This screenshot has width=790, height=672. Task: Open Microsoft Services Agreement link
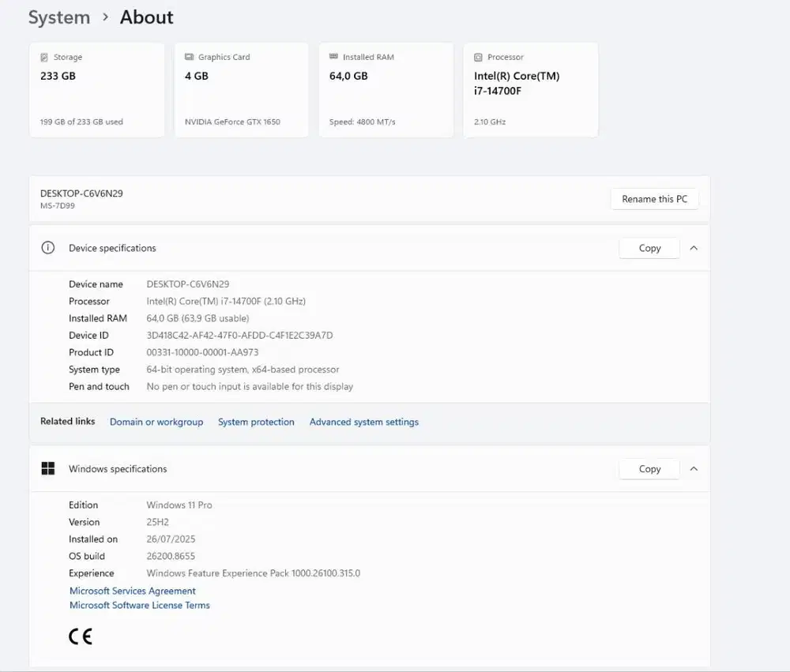133,591
